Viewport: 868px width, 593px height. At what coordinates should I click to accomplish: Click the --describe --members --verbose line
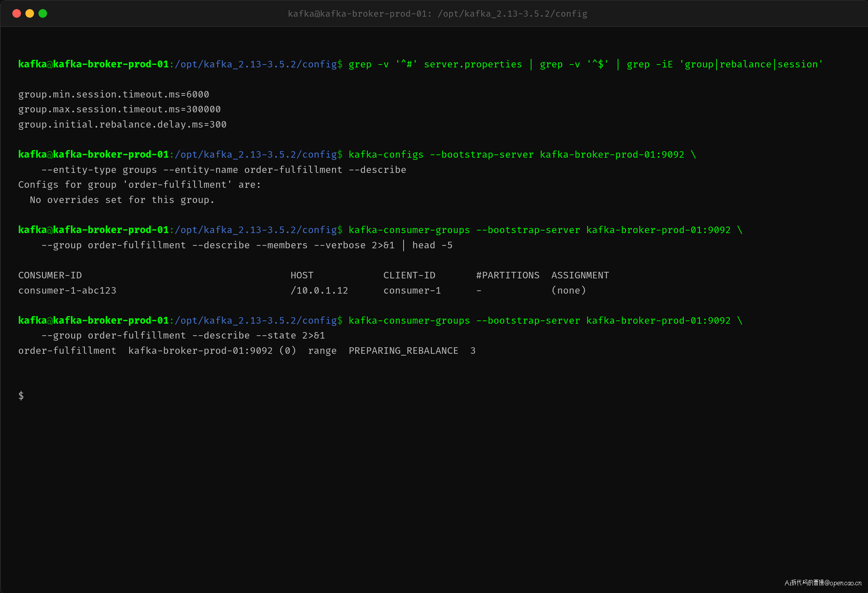click(247, 245)
